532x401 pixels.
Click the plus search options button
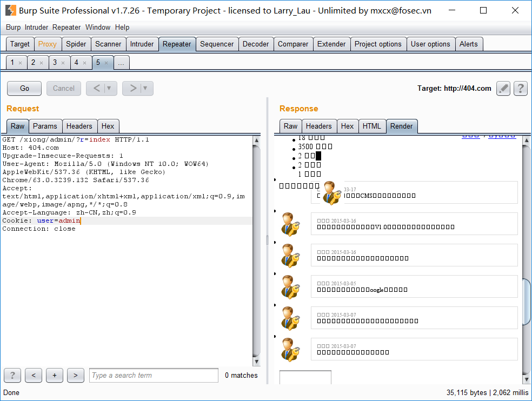pyautogui.click(x=55, y=375)
